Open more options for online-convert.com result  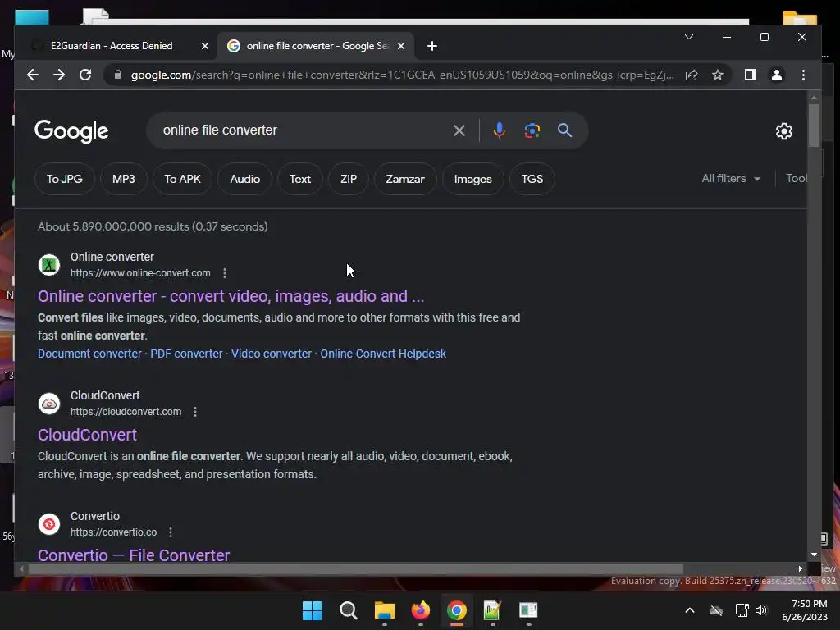(225, 273)
